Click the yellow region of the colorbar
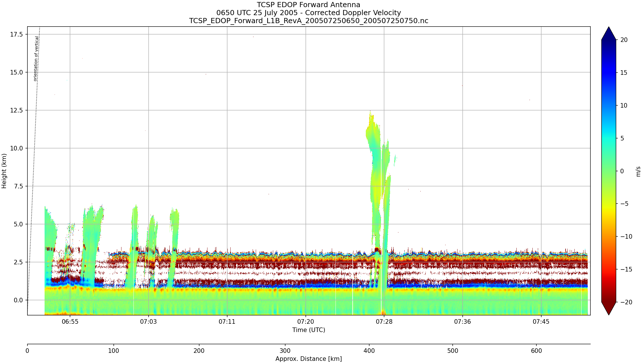 tap(609, 210)
